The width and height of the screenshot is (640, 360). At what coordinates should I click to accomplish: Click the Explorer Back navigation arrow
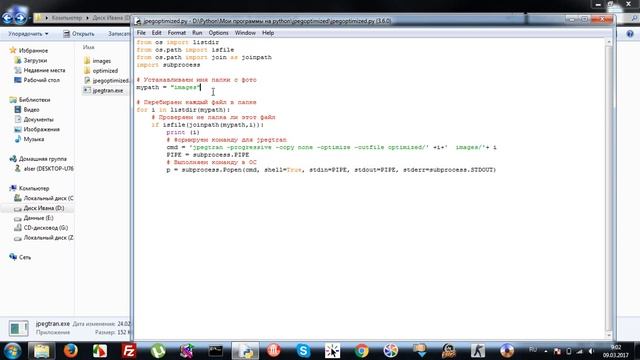coord(7,18)
